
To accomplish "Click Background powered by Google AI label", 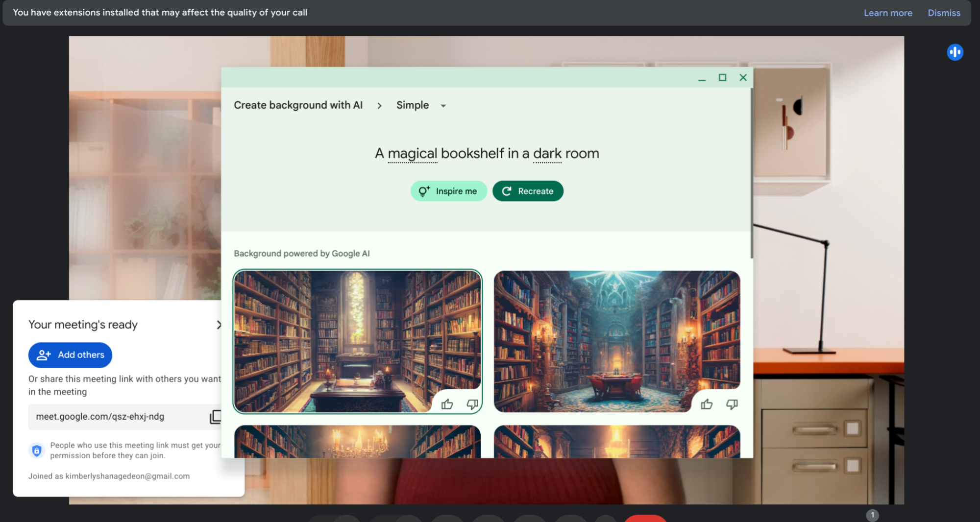I will (301, 254).
